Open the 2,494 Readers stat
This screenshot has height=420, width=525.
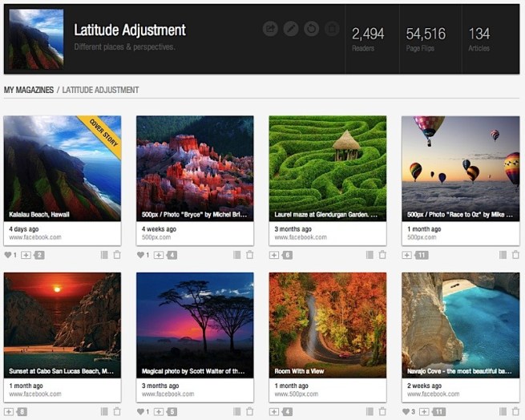[x=368, y=38]
